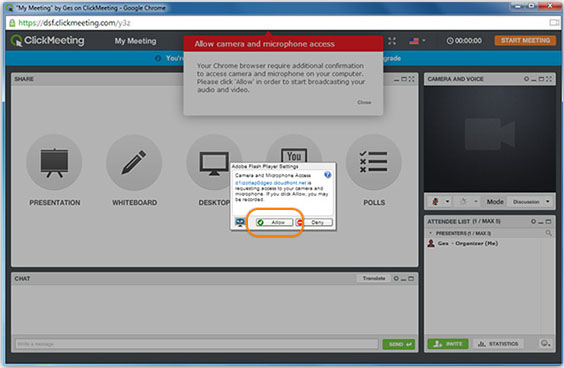Open Share panel fullscreen icon
This screenshot has height=368, width=564.
click(x=412, y=79)
